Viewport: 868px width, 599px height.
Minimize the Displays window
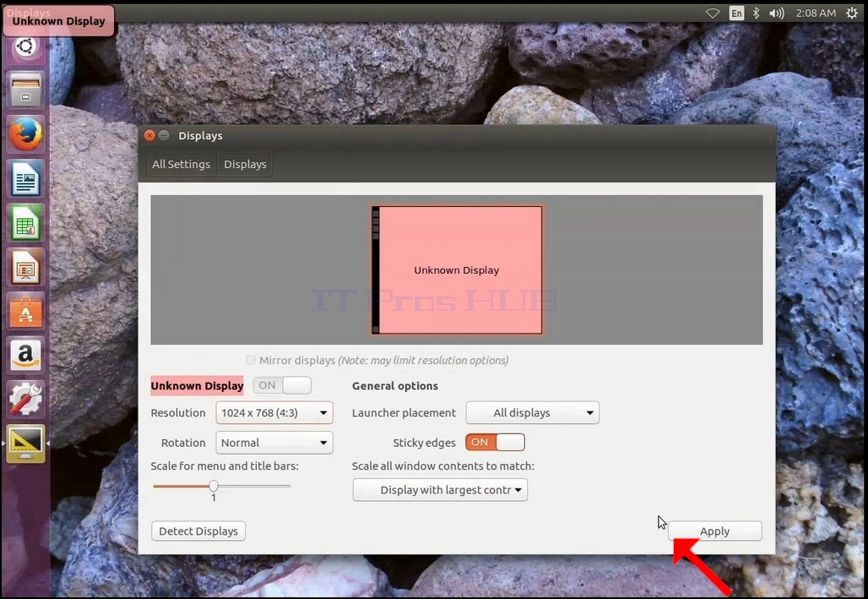pos(164,135)
